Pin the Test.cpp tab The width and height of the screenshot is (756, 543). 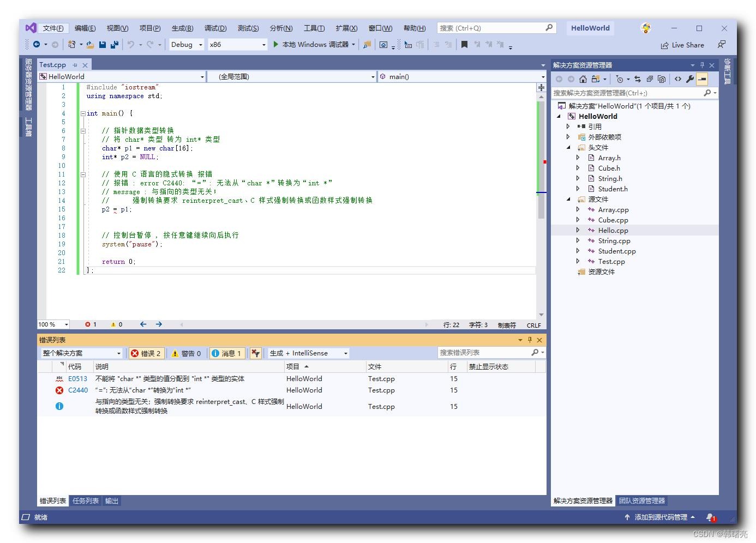tap(75, 65)
